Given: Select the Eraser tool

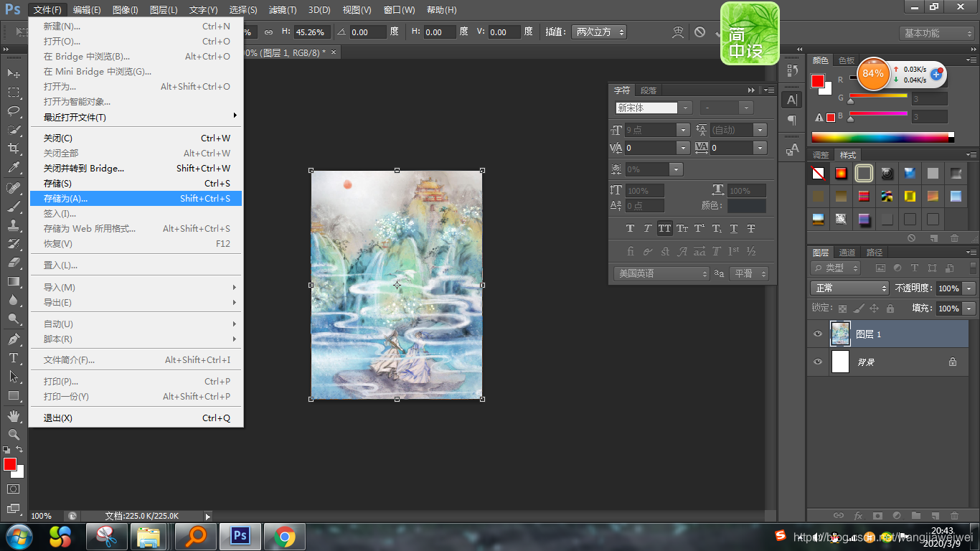Looking at the screenshot, I should click(14, 263).
